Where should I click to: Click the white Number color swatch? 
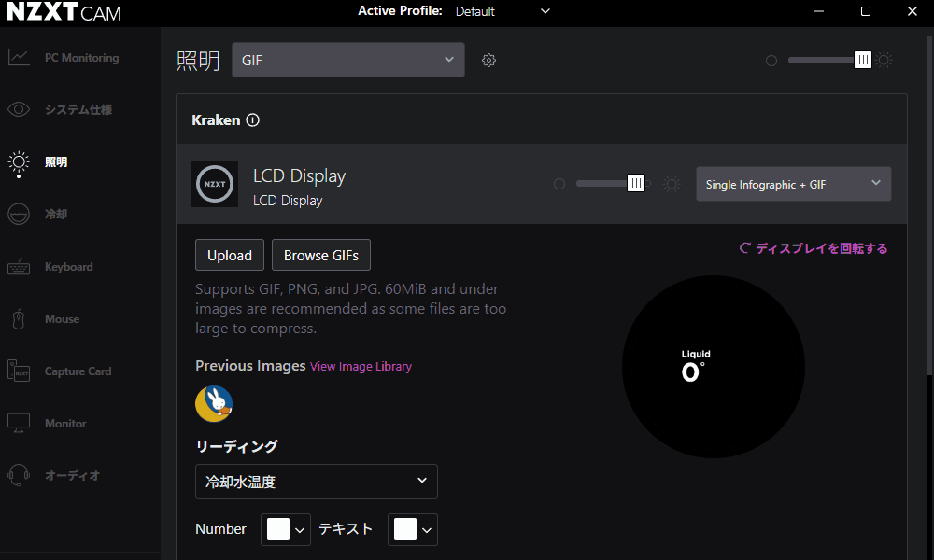click(278, 529)
